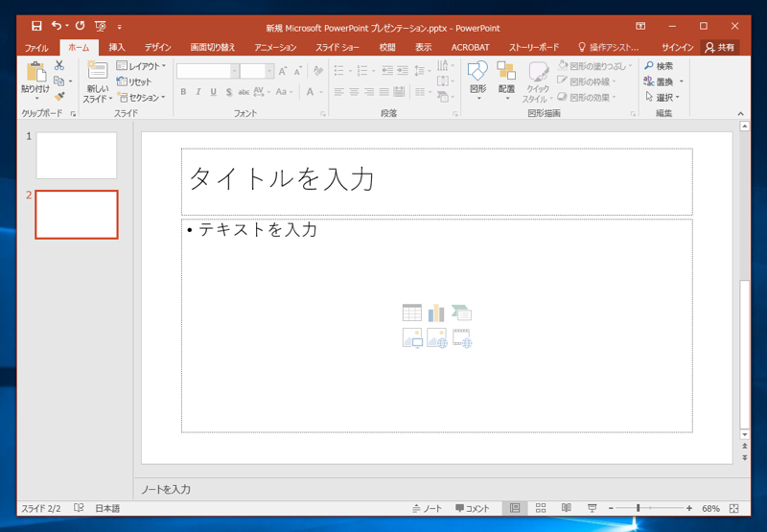The image size is (767, 532).
Task: Click the Reset (リセット) button
Action: pos(135,81)
